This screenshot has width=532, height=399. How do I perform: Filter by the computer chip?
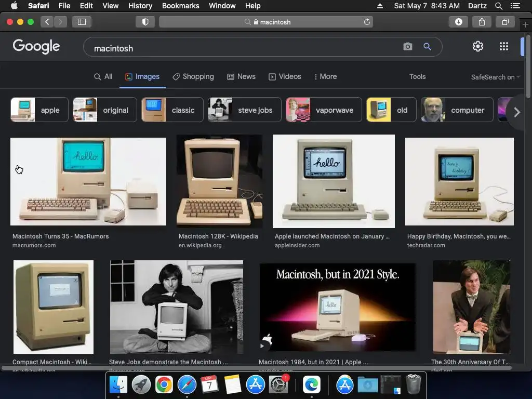[457, 110]
